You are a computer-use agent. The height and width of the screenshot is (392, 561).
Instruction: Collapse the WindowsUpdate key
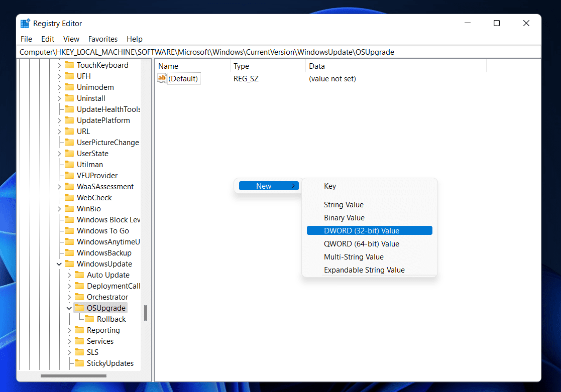(x=59, y=265)
